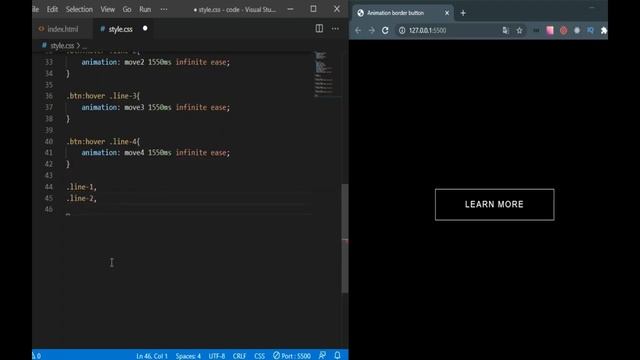Change language mode CSS in status bar
Screen dimensions: 640x360
pyautogui.click(x=260, y=356)
